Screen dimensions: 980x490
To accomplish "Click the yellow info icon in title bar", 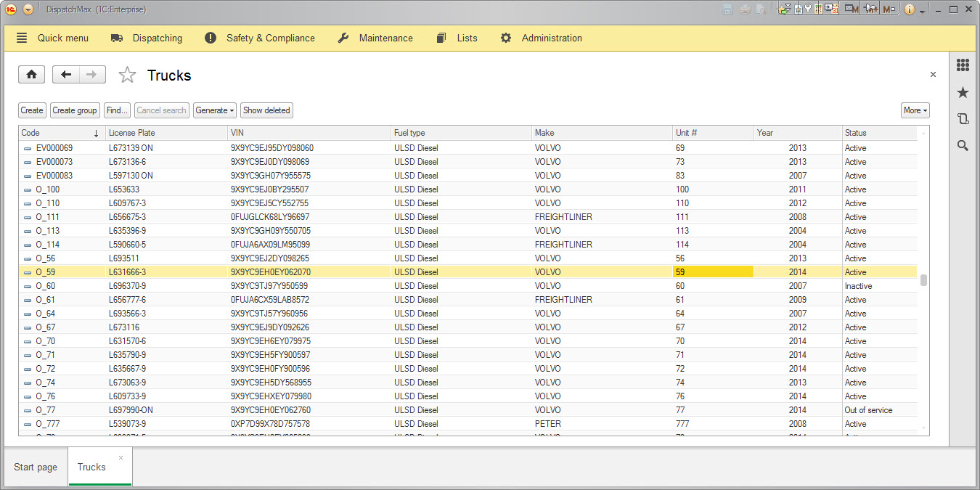I will [x=910, y=9].
